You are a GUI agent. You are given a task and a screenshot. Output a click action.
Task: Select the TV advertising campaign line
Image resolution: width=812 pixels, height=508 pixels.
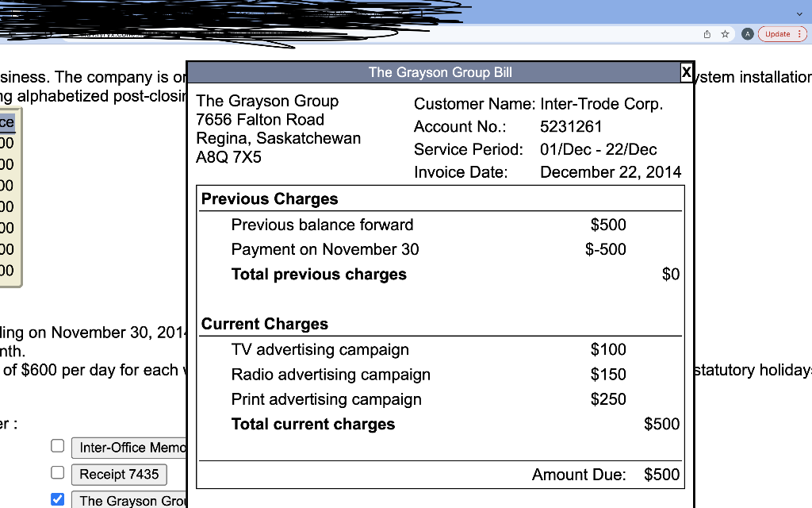(320, 349)
